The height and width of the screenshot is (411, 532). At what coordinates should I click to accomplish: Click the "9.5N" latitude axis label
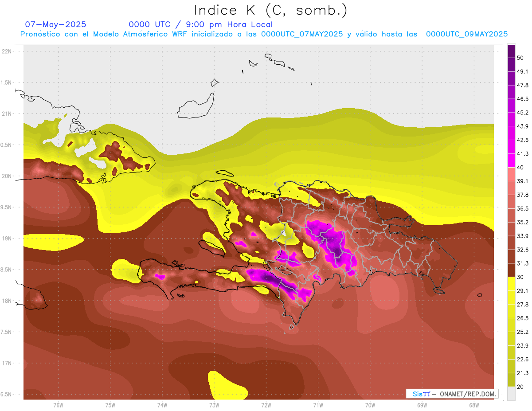point(7,207)
